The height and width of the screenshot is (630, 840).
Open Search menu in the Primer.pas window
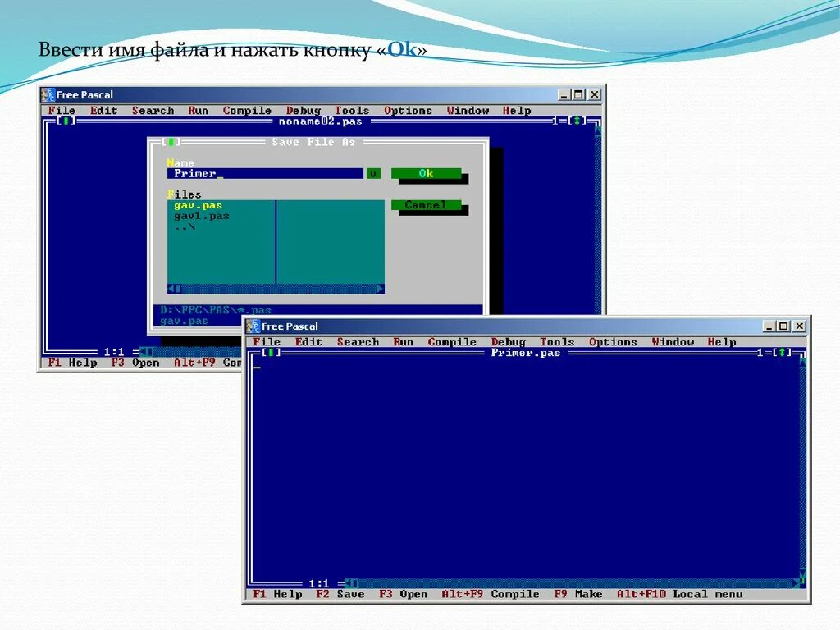click(358, 342)
